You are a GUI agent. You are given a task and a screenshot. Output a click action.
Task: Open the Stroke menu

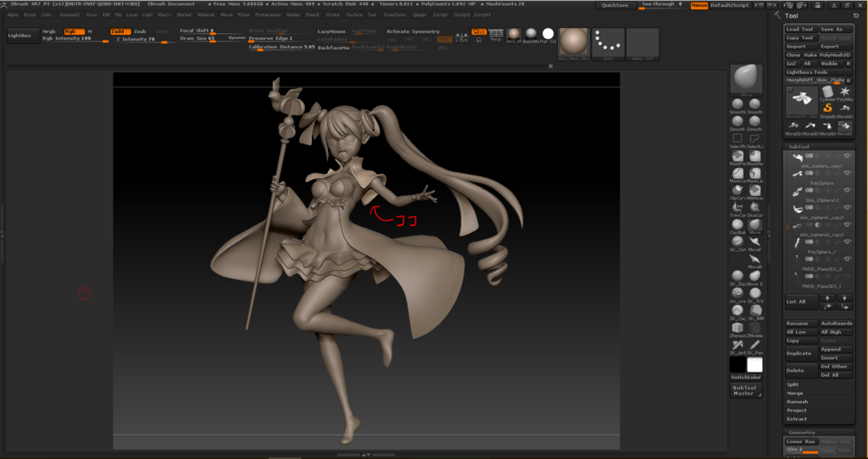point(332,15)
